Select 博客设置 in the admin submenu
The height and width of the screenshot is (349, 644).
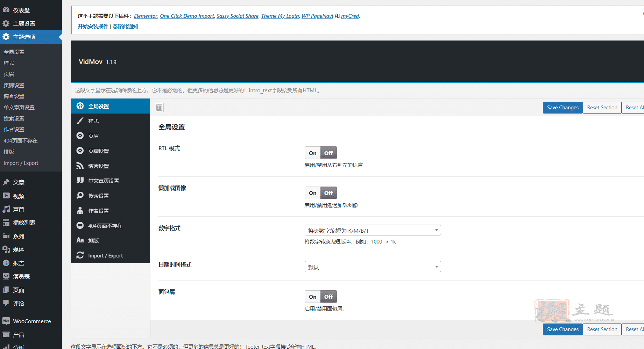[14, 96]
